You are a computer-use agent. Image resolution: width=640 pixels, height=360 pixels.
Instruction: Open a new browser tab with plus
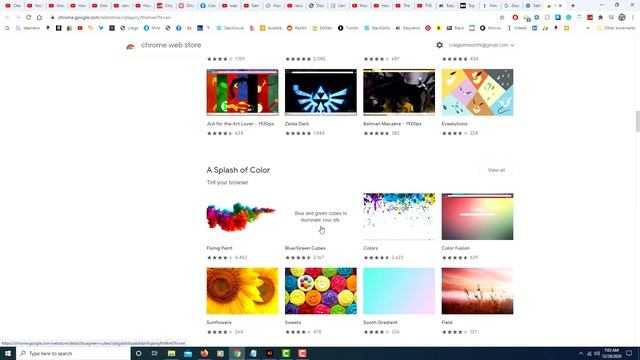coord(573,6)
